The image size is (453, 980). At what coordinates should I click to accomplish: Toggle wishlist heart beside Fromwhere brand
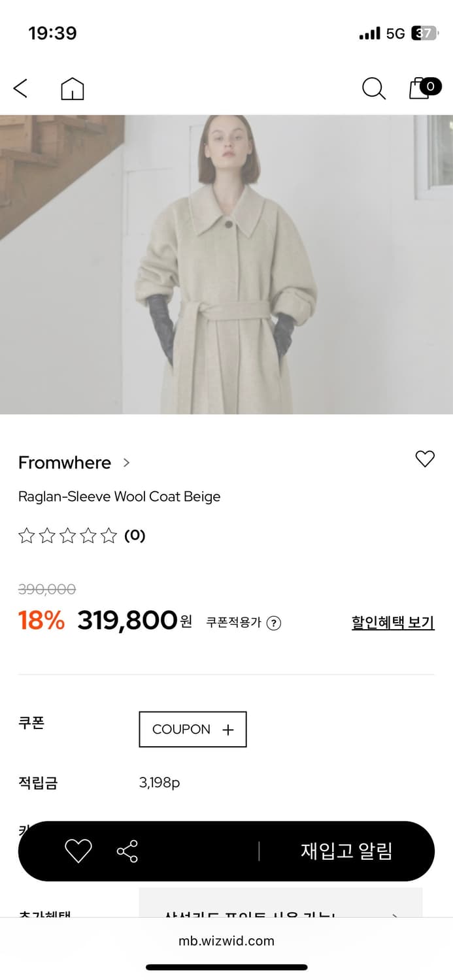click(x=425, y=459)
